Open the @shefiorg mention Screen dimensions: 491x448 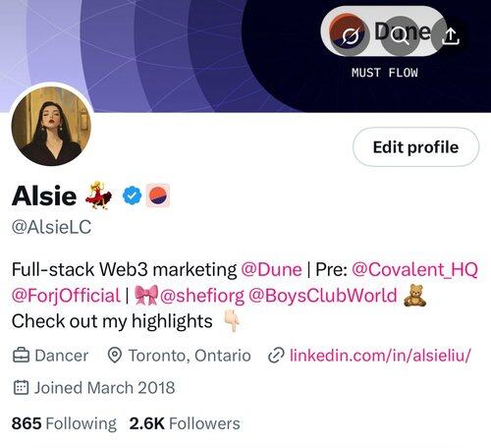click(202, 296)
